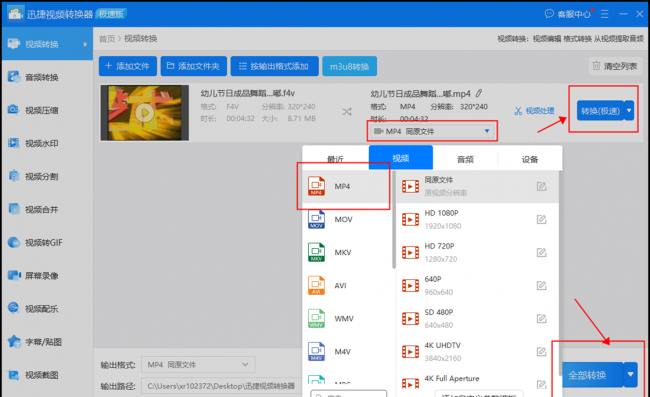This screenshot has height=397, width=650.
Task: Click the format list scrollbar
Action: [394, 220]
